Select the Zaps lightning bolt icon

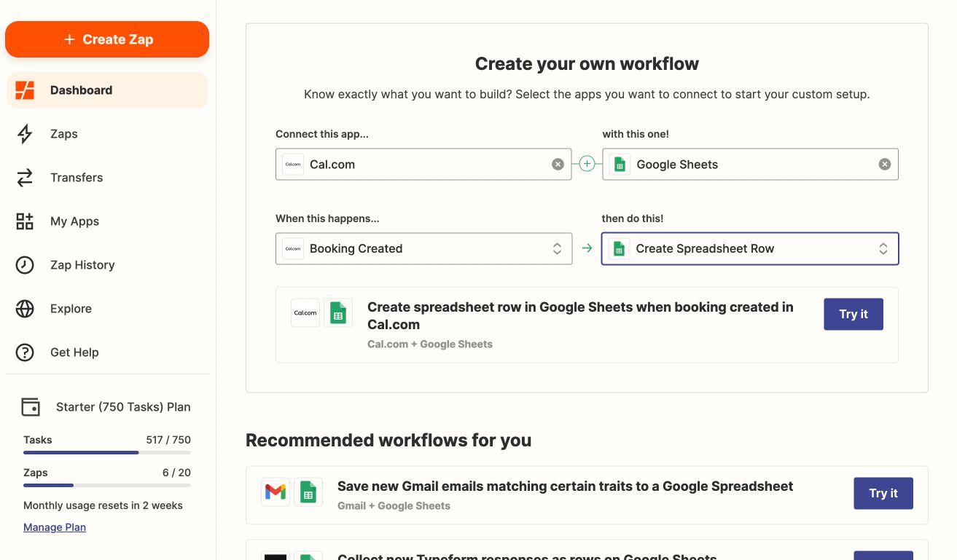24,133
